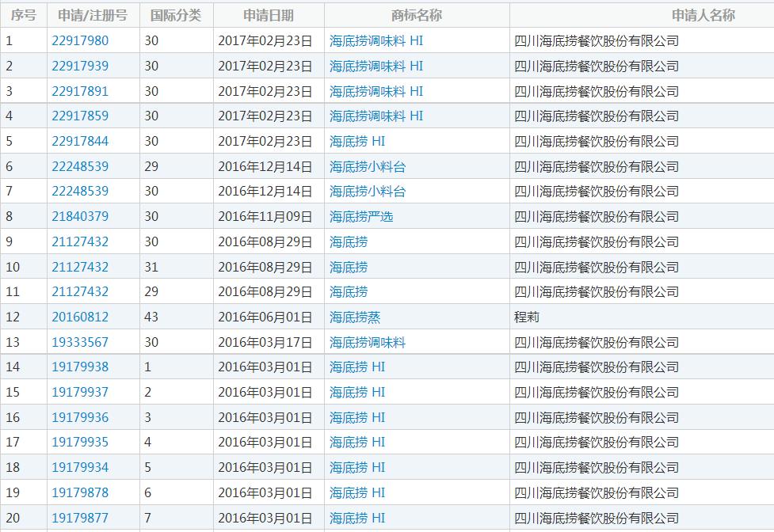Click 申请日期 column header
This screenshot has height=532, width=774.
(x=268, y=15)
